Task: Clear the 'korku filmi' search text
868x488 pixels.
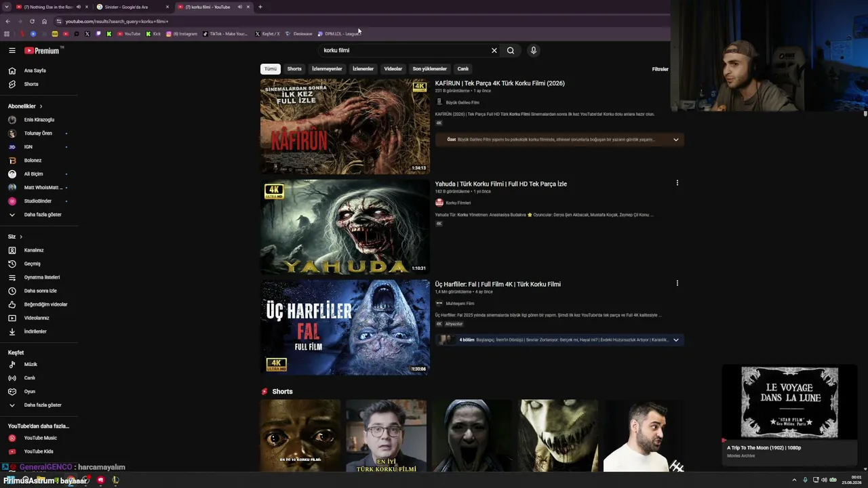Action: pos(494,50)
